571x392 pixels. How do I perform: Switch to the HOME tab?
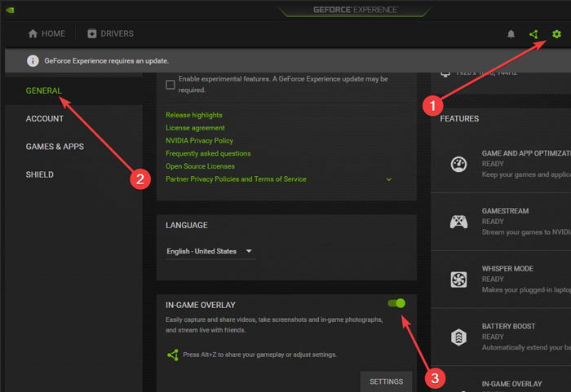point(46,34)
